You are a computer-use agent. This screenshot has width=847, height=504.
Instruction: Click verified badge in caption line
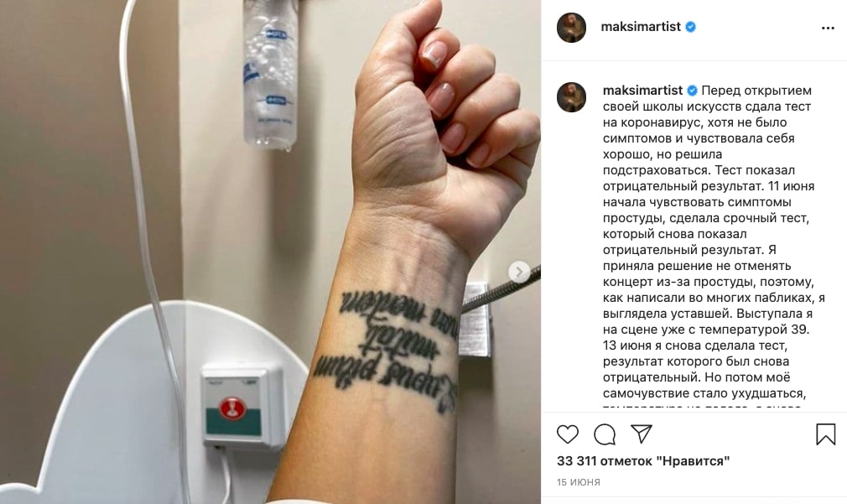point(692,91)
